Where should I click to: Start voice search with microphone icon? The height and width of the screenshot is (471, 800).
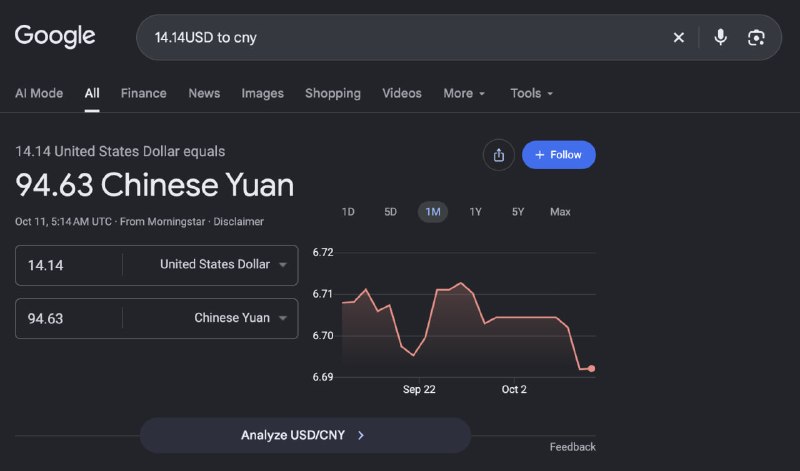coord(720,37)
